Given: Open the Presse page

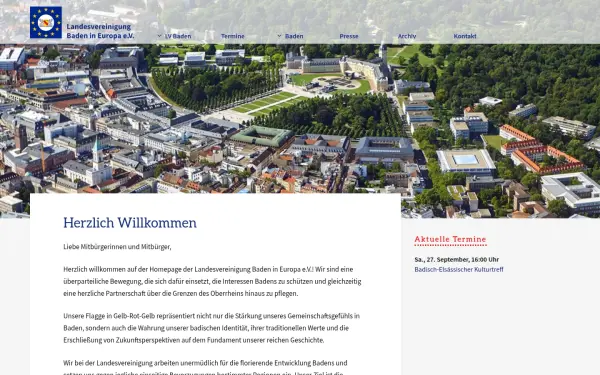Looking at the screenshot, I should coord(349,36).
